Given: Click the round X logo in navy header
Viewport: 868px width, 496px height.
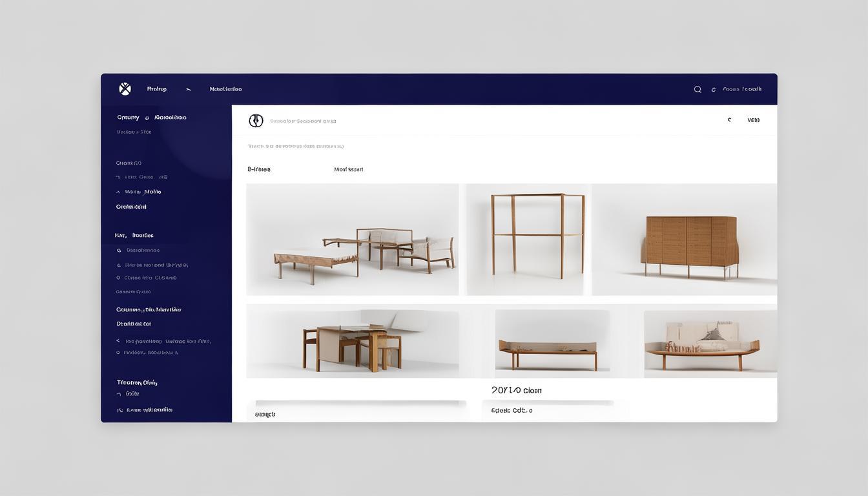Looking at the screenshot, I should point(125,89).
